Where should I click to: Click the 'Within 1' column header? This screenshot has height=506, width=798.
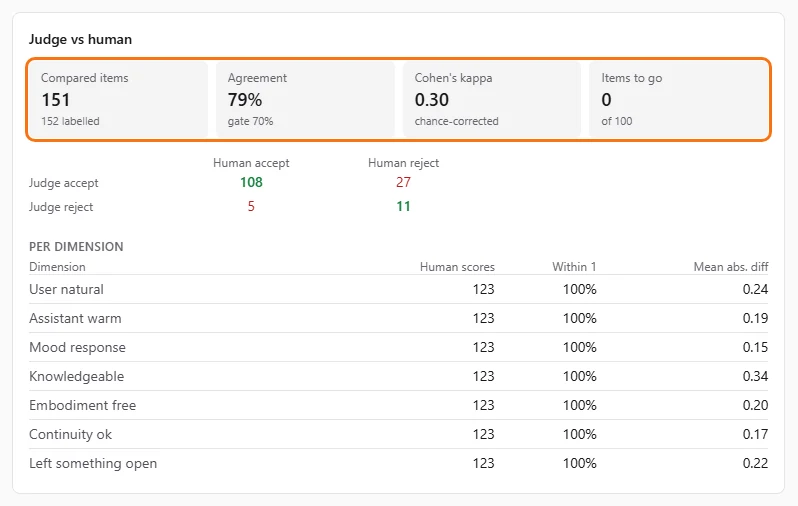574,267
